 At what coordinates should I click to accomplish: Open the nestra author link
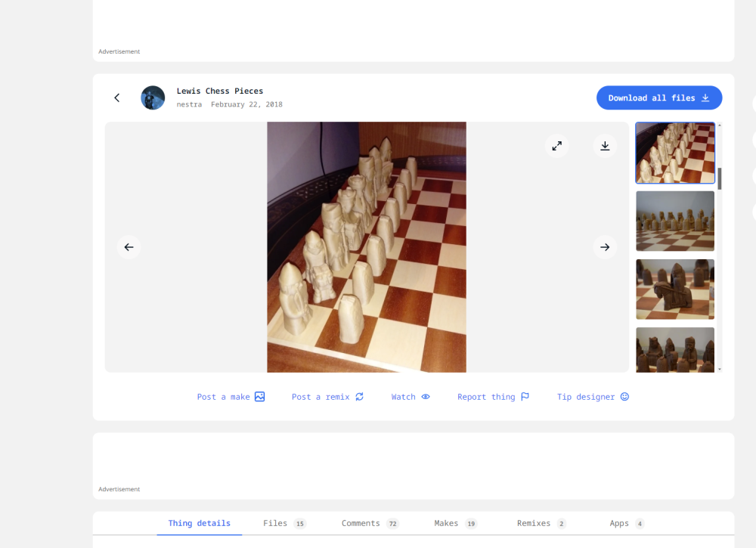click(x=189, y=104)
